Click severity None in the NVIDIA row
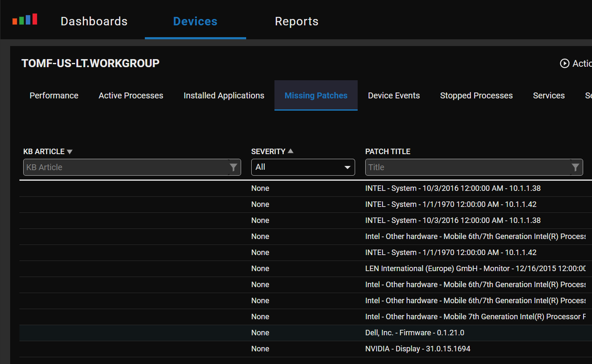592x364 pixels. click(260, 349)
